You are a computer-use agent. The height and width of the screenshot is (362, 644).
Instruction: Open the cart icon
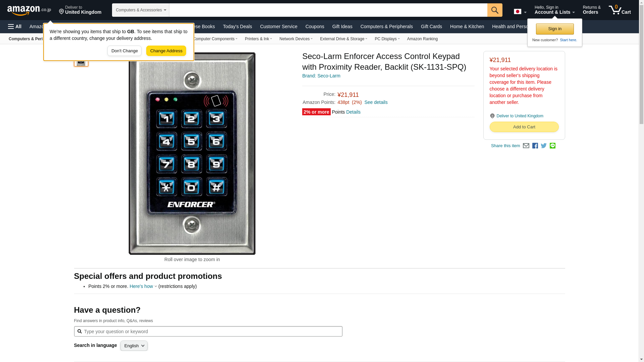(x=620, y=10)
